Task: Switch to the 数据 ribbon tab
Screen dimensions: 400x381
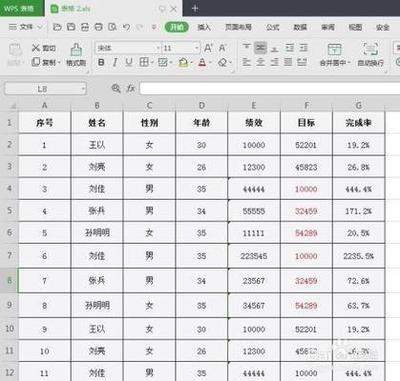Action: [300, 27]
